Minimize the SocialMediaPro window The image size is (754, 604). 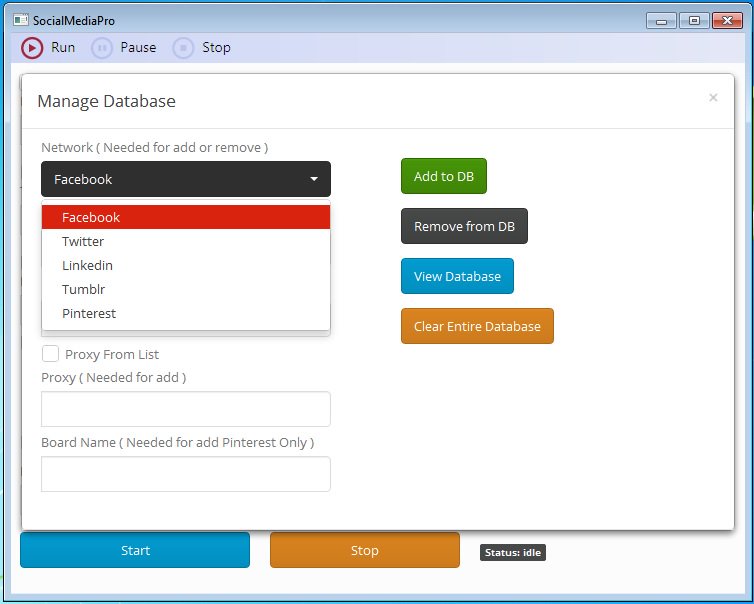(x=662, y=21)
